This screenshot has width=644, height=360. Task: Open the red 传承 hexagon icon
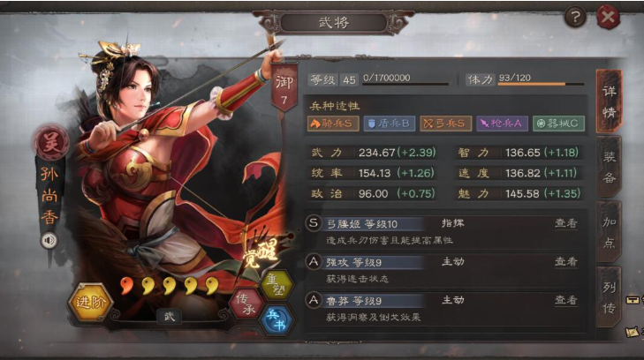pyautogui.click(x=246, y=304)
